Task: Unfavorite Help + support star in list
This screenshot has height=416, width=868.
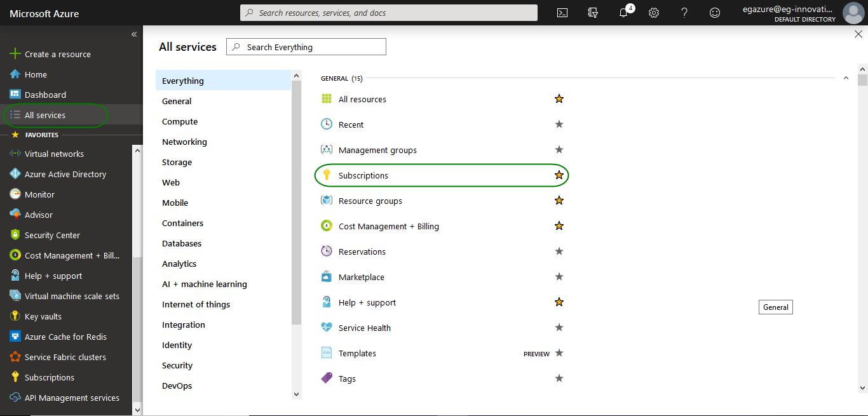Action: tap(559, 302)
